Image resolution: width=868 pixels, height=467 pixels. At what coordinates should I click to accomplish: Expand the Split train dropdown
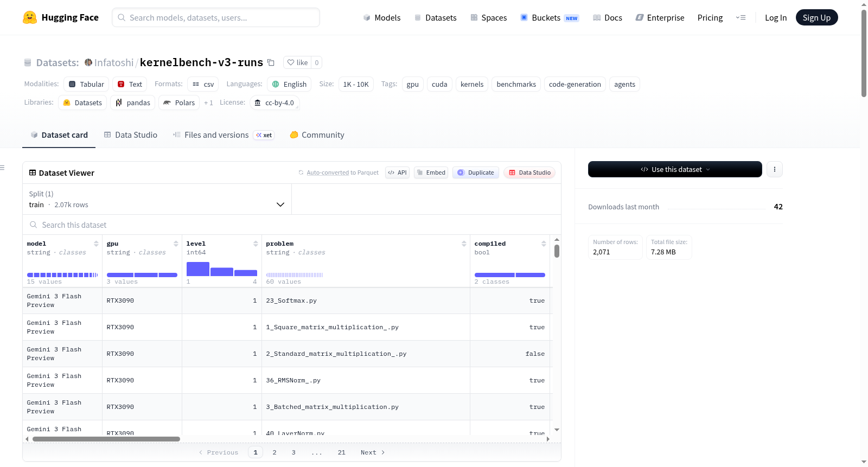(157, 199)
